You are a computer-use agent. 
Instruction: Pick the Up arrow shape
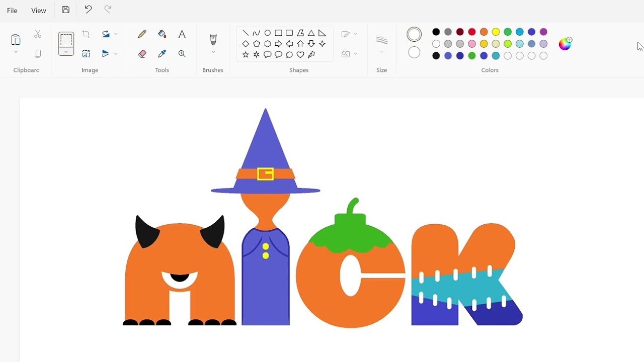tap(300, 44)
